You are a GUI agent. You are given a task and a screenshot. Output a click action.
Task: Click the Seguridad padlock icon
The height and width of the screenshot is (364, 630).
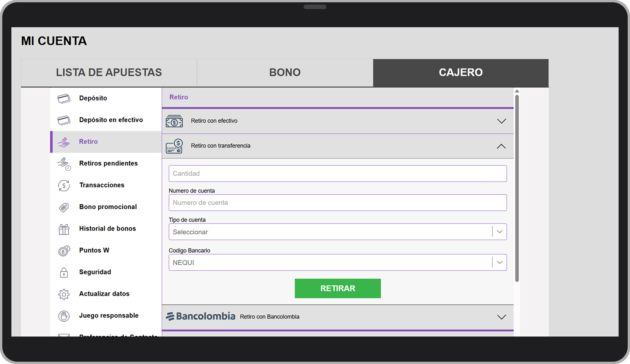coord(64,272)
